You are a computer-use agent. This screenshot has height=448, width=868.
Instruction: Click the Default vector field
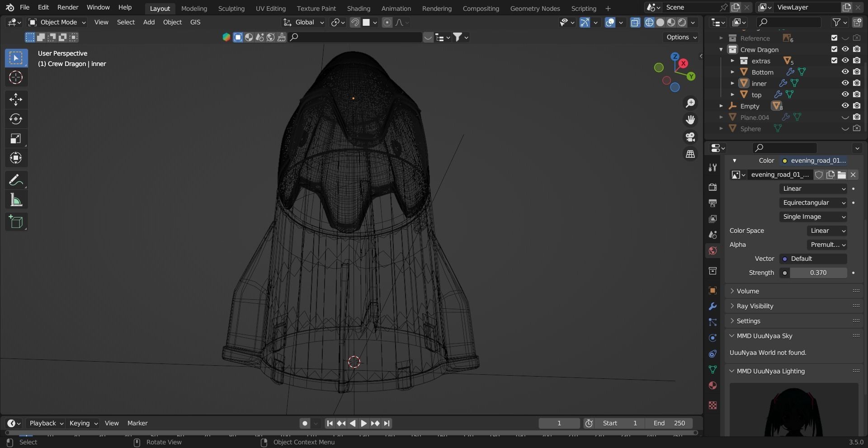pyautogui.click(x=813, y=259)
